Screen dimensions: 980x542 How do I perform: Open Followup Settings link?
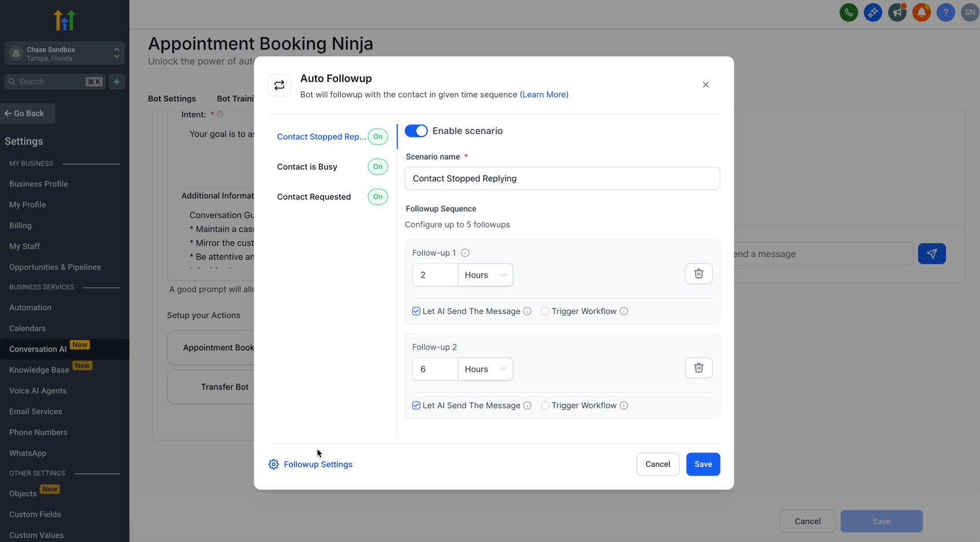pyautogui.click(x=318, y=465)
